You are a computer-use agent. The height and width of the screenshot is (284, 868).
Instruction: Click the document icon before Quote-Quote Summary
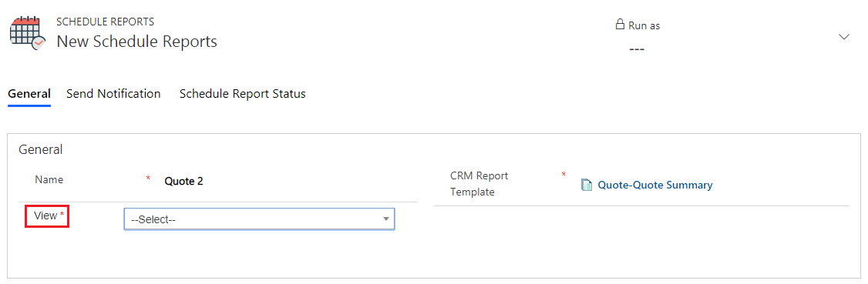pyautogui.click(x=586, y=185)
